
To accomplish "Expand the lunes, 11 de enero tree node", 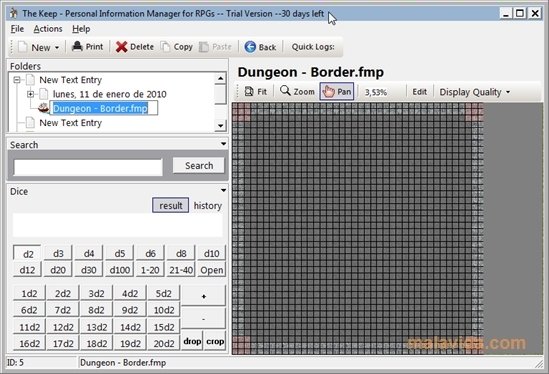I will coord(30,94).
